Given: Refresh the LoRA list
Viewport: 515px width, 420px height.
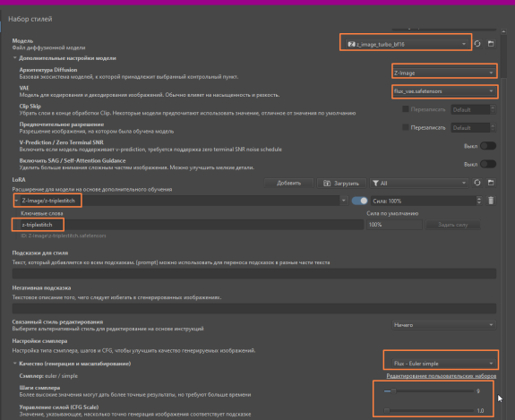Looking at the screenshot, I should (477, 183).
